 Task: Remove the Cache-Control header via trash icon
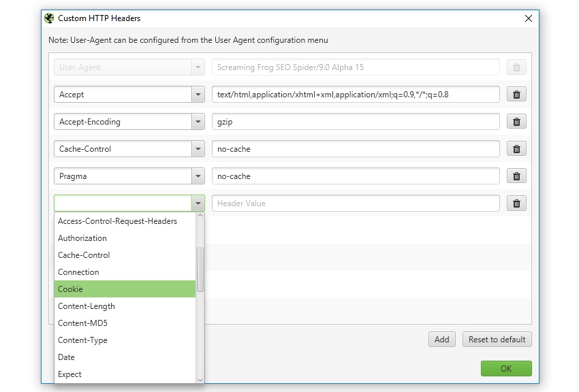pyautogui.click(x=516, y=149)
